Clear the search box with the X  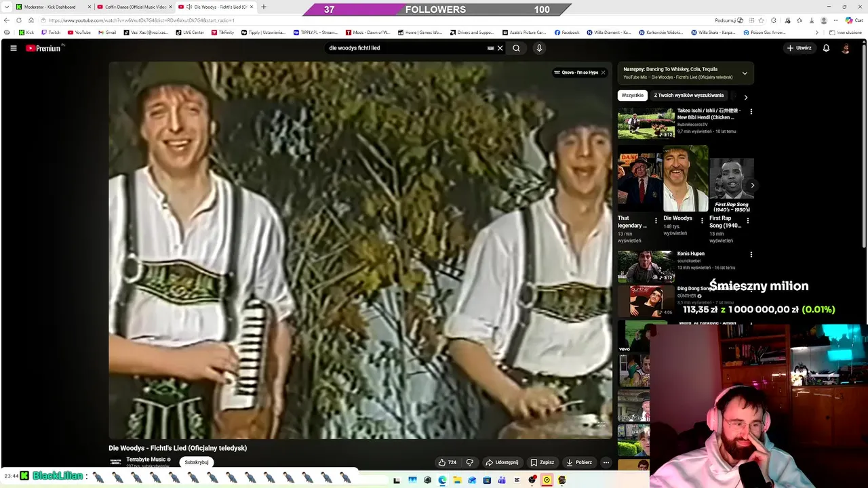500,48
